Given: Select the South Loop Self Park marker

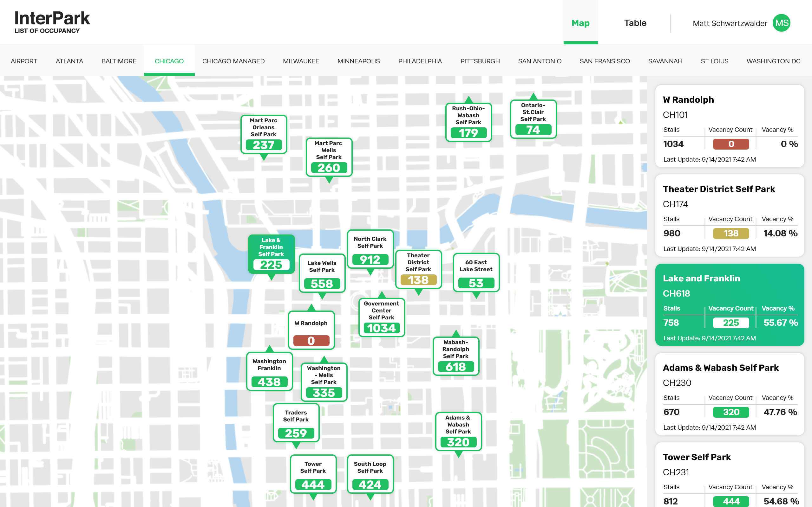Looking at the screenshot, I should pyautogui.click(x=370, y=474).
